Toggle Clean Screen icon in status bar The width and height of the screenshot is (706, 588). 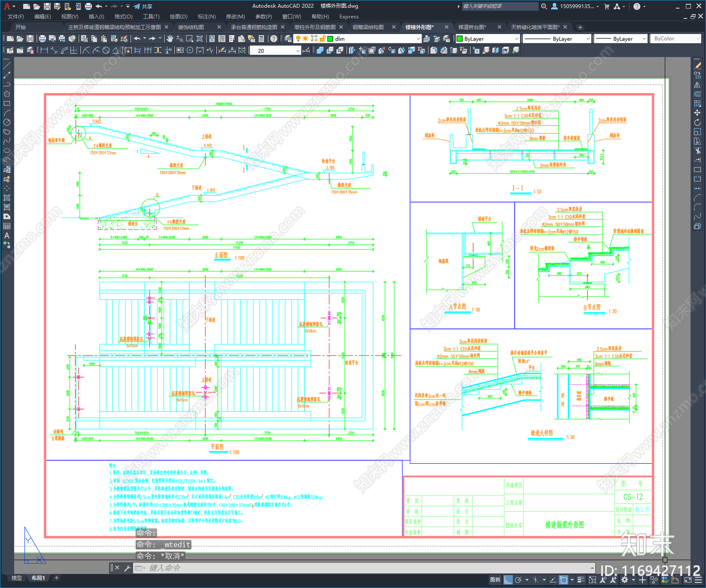point(688,580)
